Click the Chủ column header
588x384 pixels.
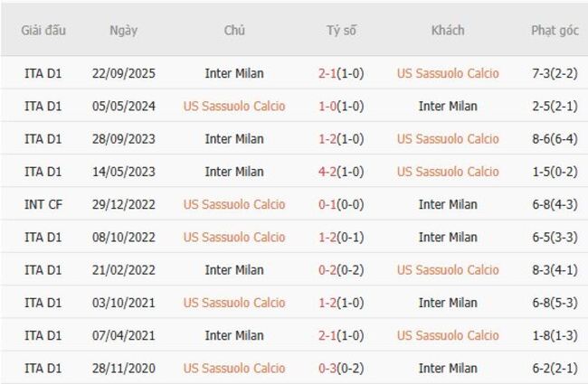[x=234, y=31]
